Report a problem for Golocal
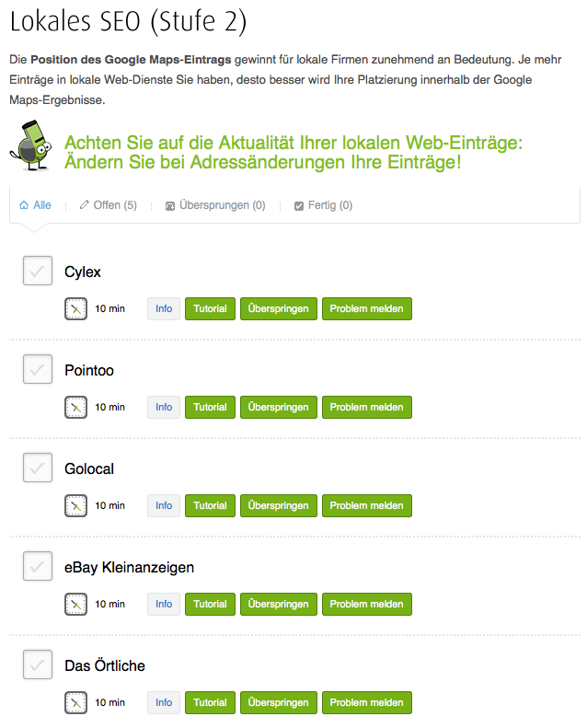The height and width of the screenshot is (728, 587). pyautogui.click(x=366, y=505)
